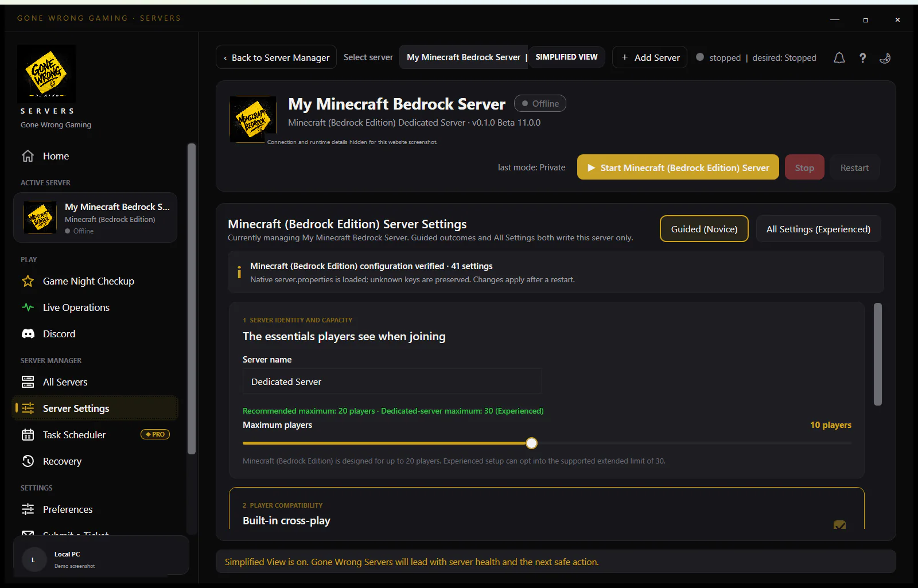The height and width of the screenshot is (588, 918).
Task: Click '1 SERVER IDENTITY AND CAPACITY' section label
Action: click(297, 320)
